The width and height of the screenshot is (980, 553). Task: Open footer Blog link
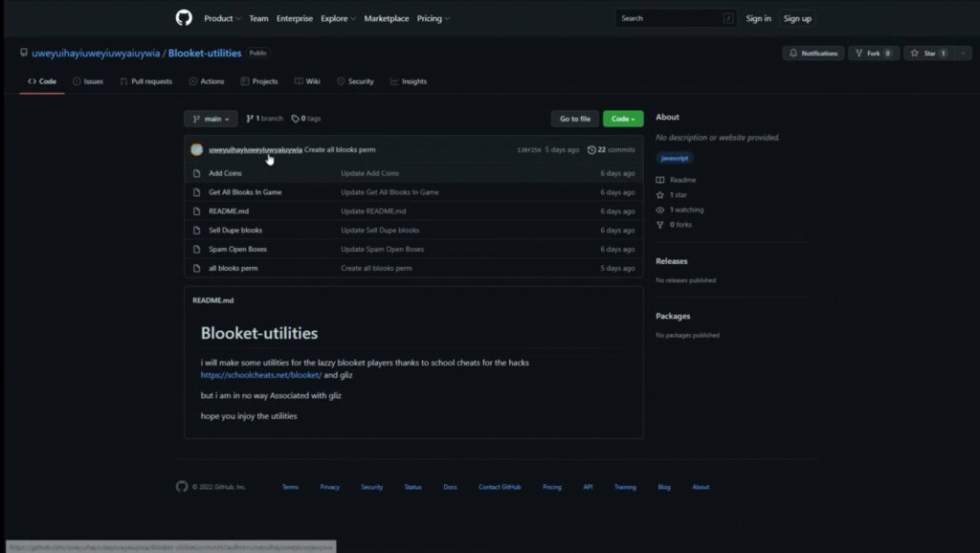[x=664, y=487]
